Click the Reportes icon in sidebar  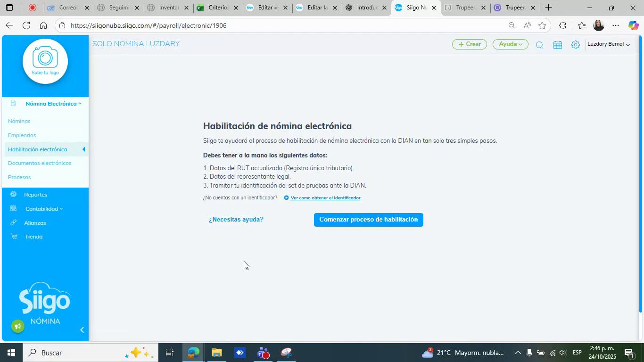14,194
